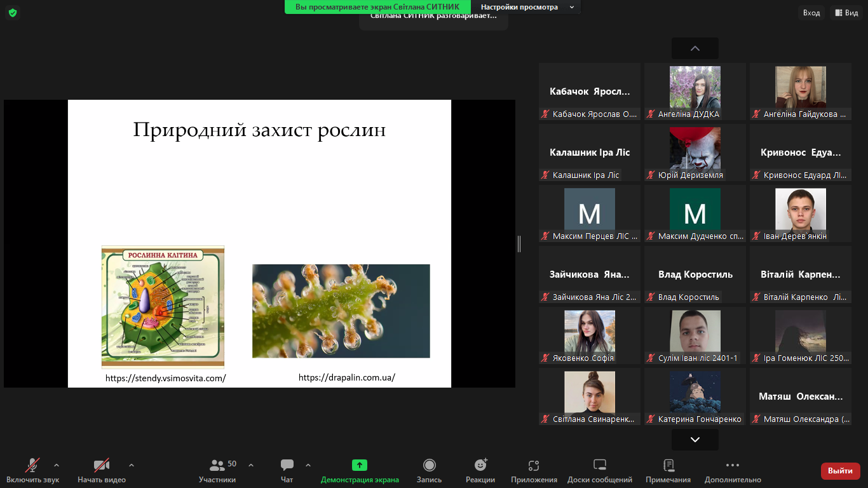Unmute microphone with Включить звук

coord(32,466)
